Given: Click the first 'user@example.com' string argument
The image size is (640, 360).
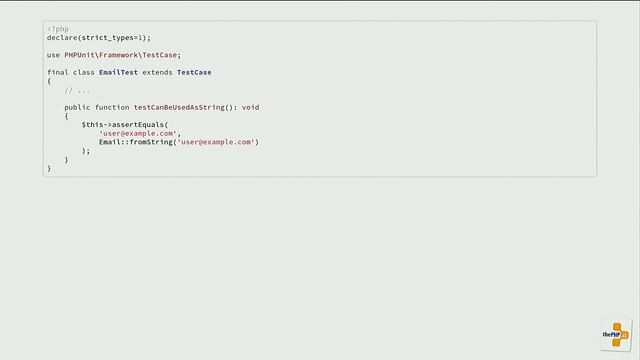Looking at the screenshot, I should (138, 133).
